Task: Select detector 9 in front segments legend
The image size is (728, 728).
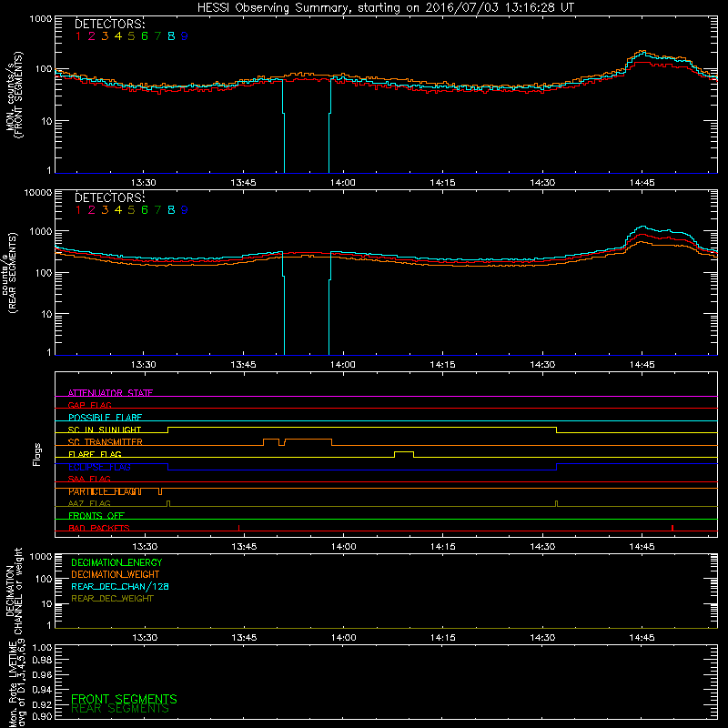Action: tap(185, 36)
